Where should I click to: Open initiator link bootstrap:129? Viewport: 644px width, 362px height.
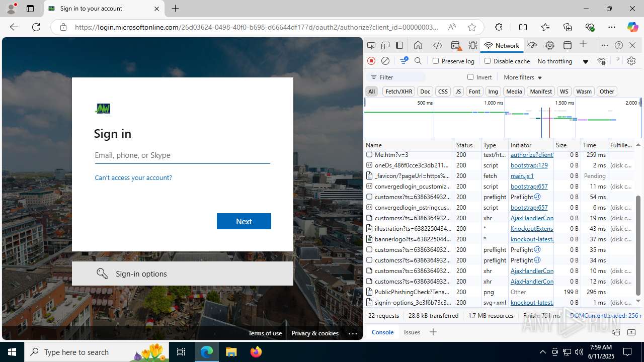(529, 165)
